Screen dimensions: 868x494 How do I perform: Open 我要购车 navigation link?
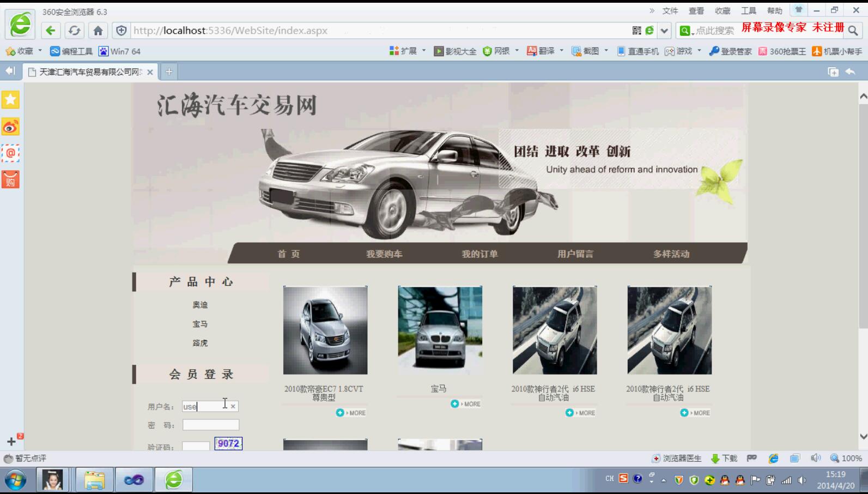384,254
